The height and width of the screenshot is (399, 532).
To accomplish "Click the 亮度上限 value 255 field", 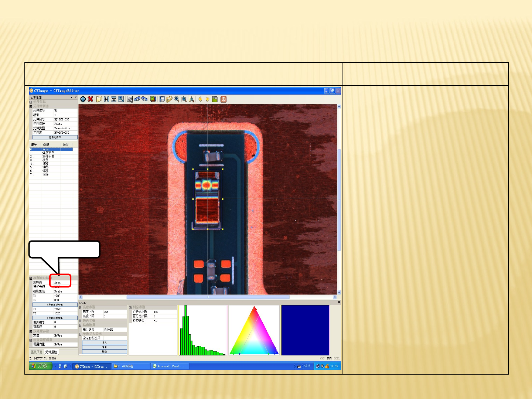I will coord(115,312).
